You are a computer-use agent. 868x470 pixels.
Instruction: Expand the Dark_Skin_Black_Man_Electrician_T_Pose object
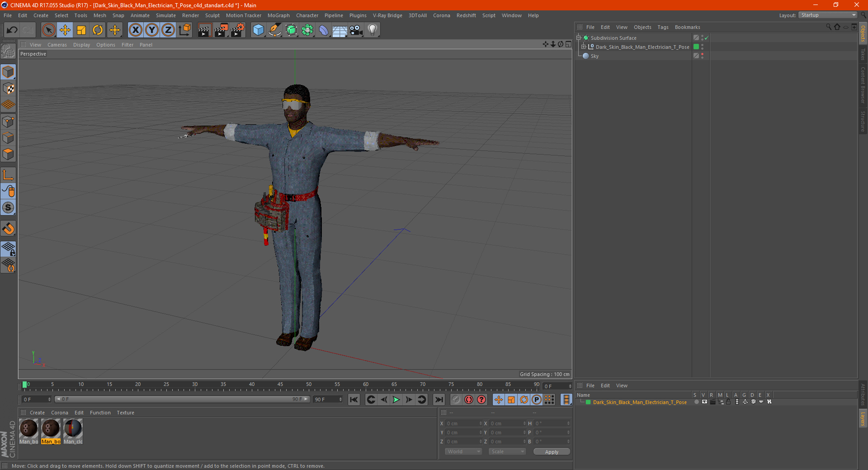pos(584,47)
